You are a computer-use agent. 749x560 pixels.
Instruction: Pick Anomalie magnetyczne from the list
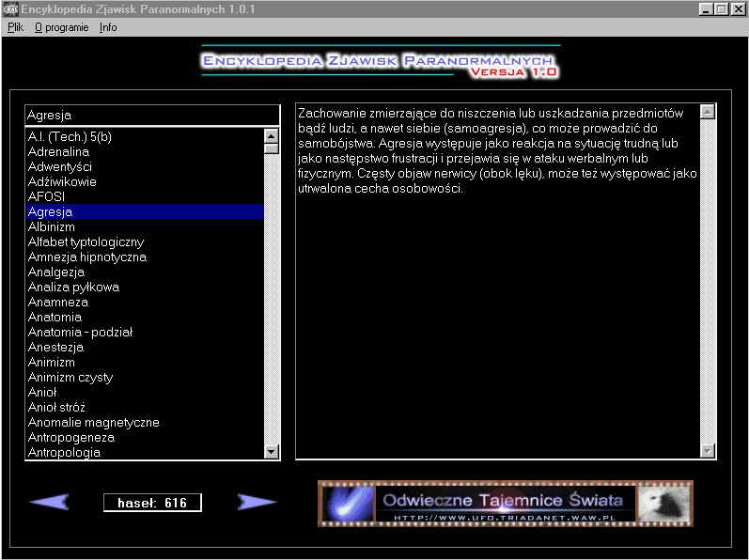point(94,423)
